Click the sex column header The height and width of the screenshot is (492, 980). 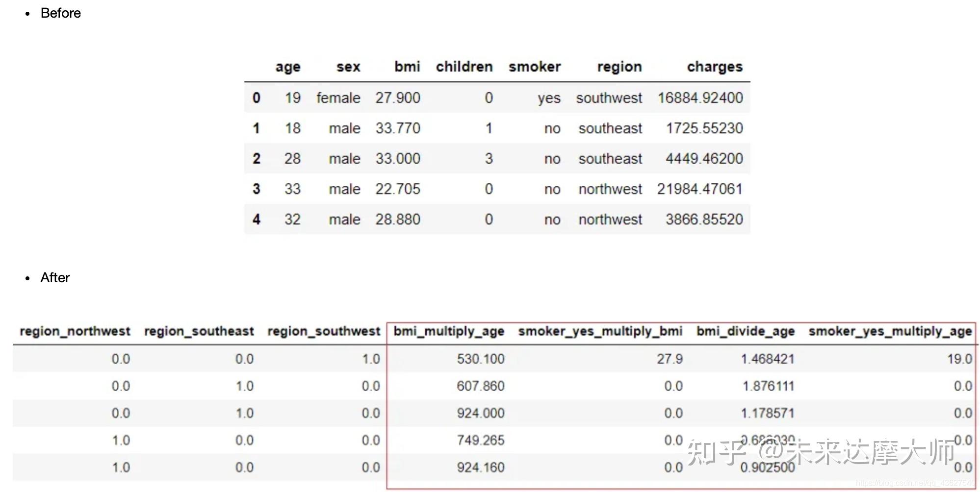click(348, 67)
